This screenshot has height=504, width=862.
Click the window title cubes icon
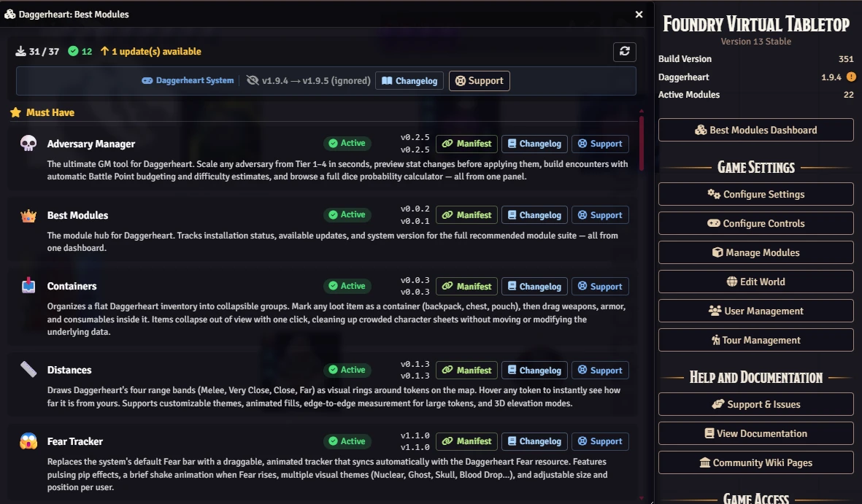click(x=10, y=15)
